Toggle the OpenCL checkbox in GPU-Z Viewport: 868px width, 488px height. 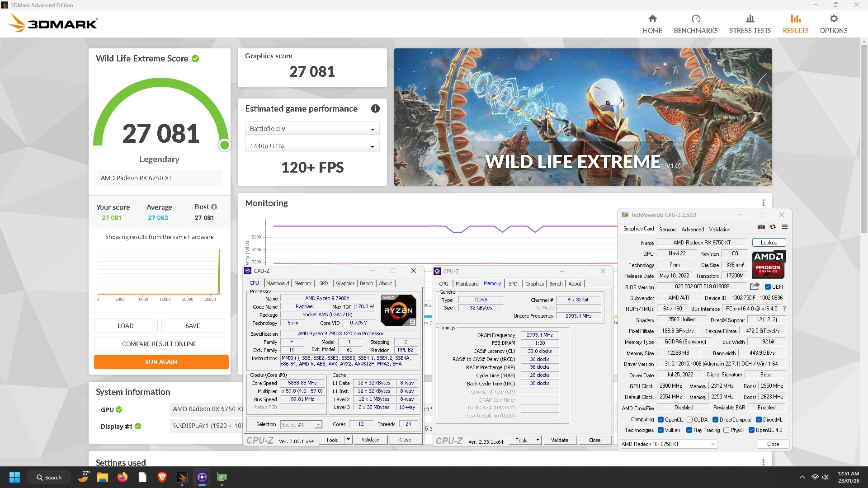click(x=660, y=419)
